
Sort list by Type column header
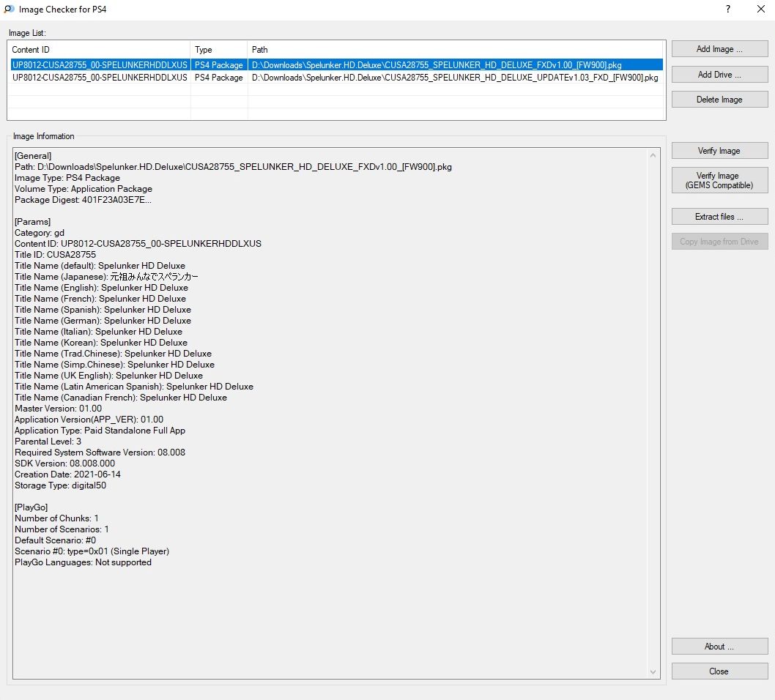pos(218,49)
